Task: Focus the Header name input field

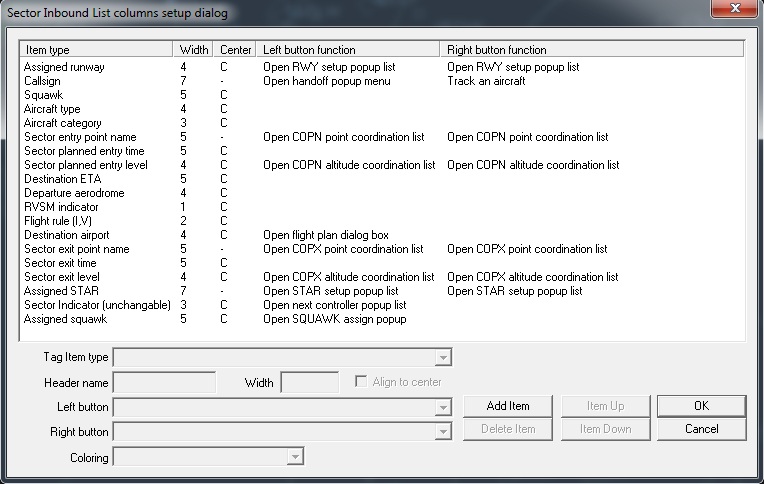Action: [x=165, y=383]
